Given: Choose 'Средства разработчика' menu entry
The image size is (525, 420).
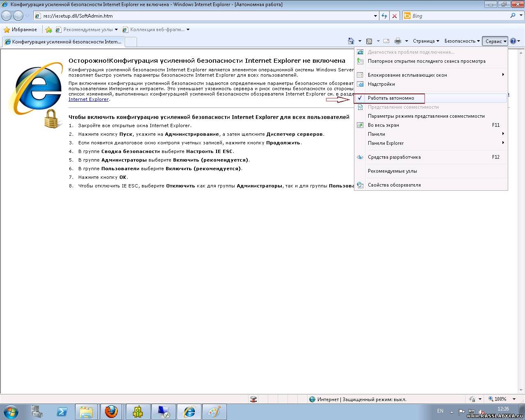Looking at the screenshot, I should pos(394,157).
